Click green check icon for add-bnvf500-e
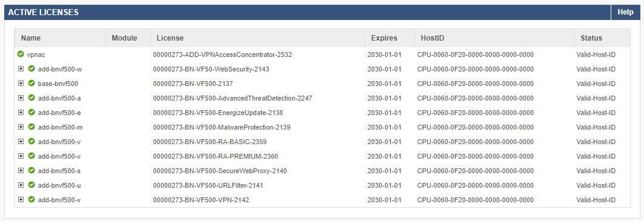Screen dimensions: 644x221 click(x=32, y=112)
